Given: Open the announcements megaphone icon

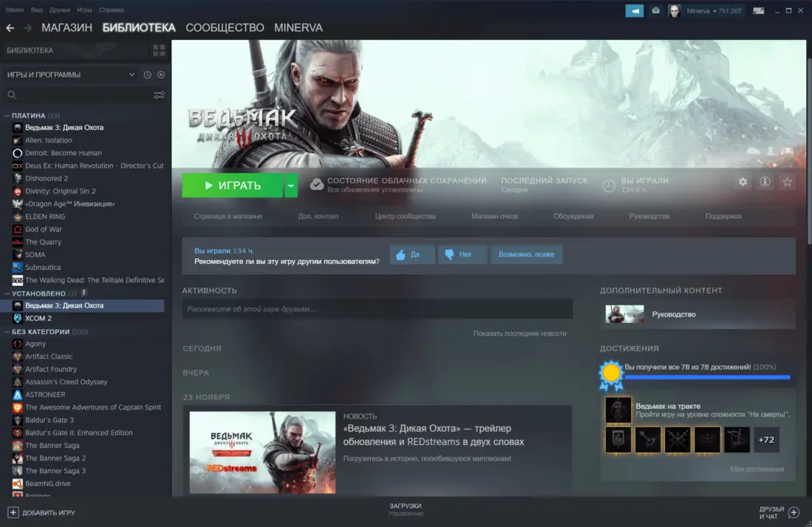Looking at the screenshot, I should pos(635,10).
